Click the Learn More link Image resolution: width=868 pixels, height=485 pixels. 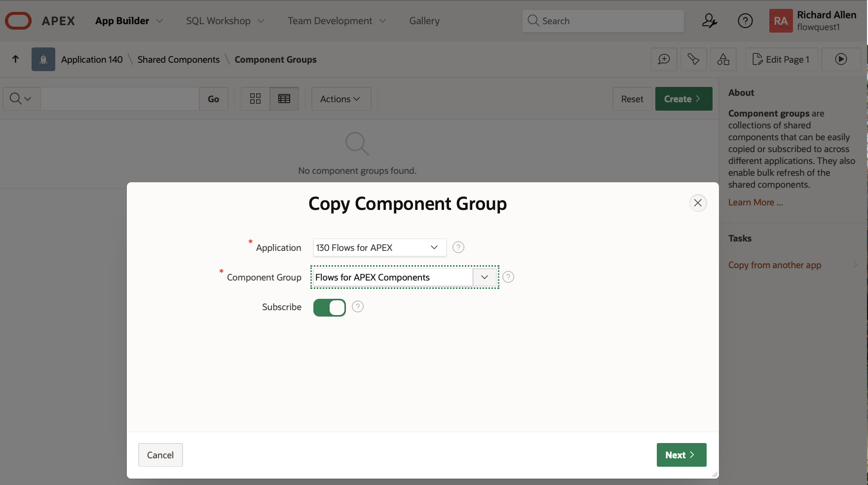point(755,202)
